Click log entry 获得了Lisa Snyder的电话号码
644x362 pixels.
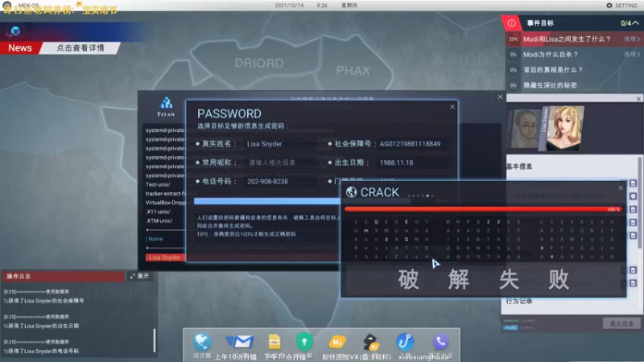[x=42, y=351]
